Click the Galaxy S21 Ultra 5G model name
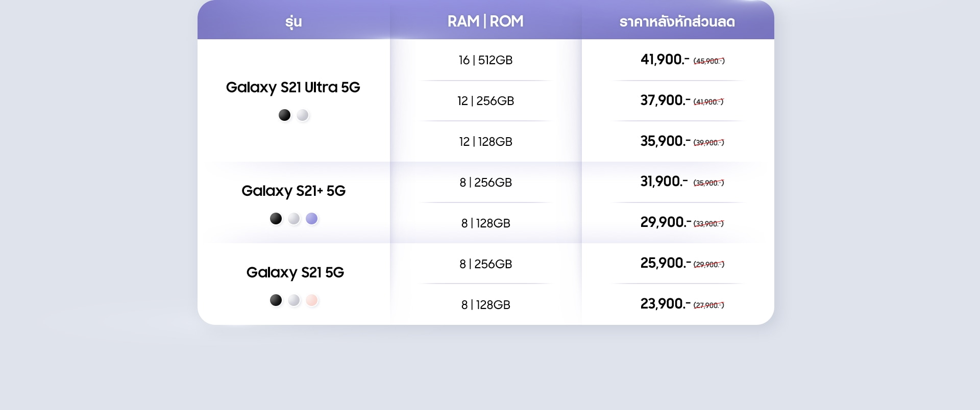Screen dimensions: 980x410 pos(293,88)
